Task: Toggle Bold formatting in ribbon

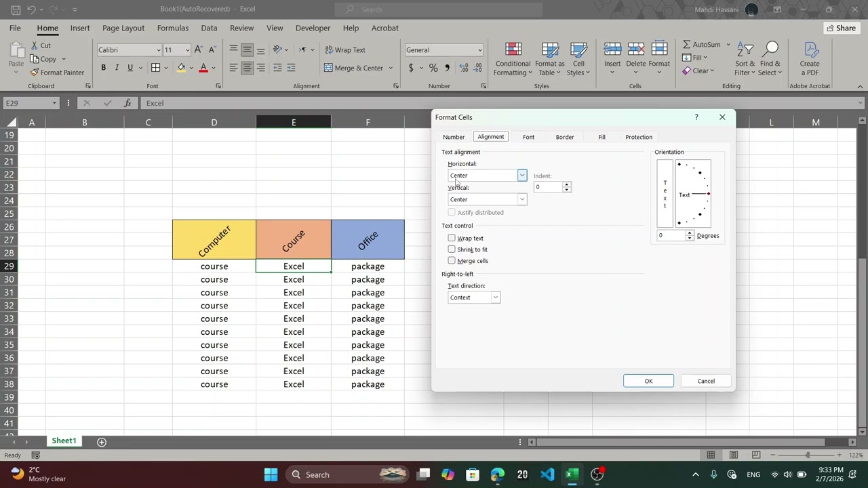Action: pos(103,68)
